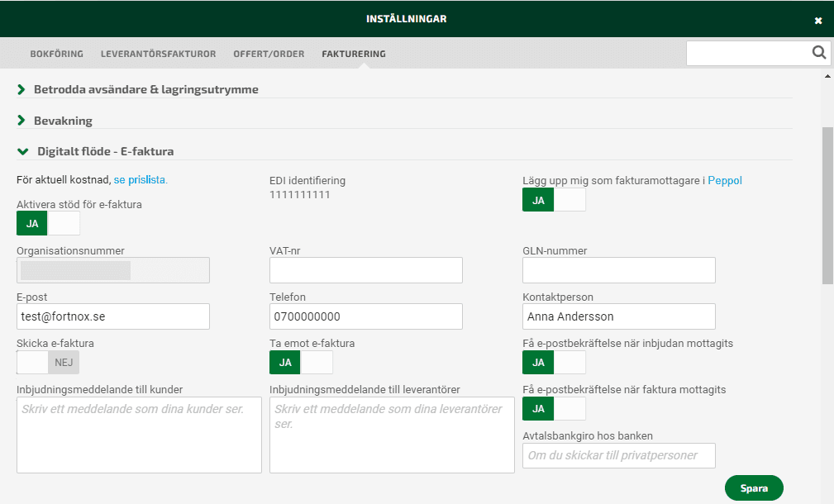
Task: Click the search magnifier icon
Action: click(818, 52)
